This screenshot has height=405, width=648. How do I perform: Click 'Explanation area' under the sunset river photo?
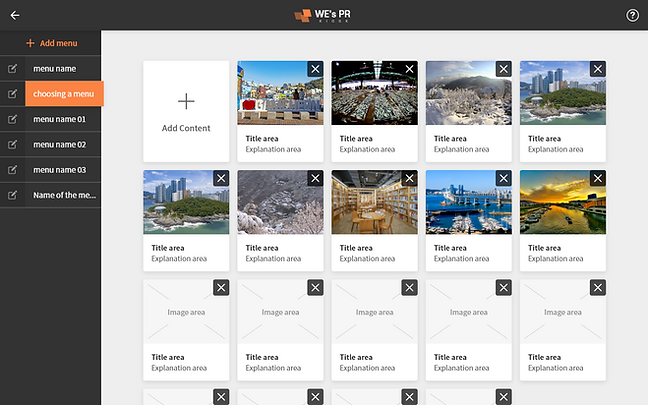click(x=555, y=259)
